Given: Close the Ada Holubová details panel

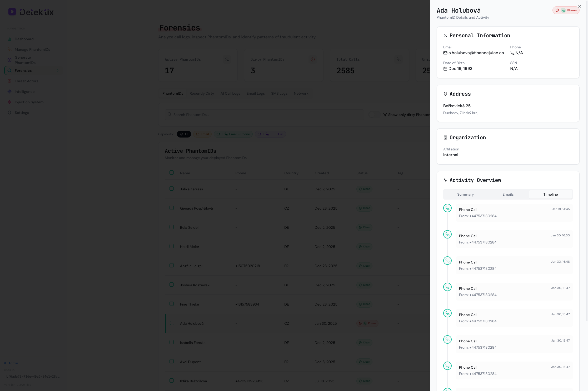Looking at the screenshot, I should click(579, 6).
